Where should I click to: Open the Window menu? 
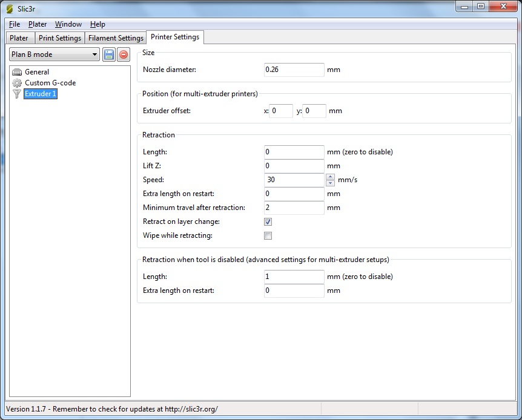click(68, 24)
